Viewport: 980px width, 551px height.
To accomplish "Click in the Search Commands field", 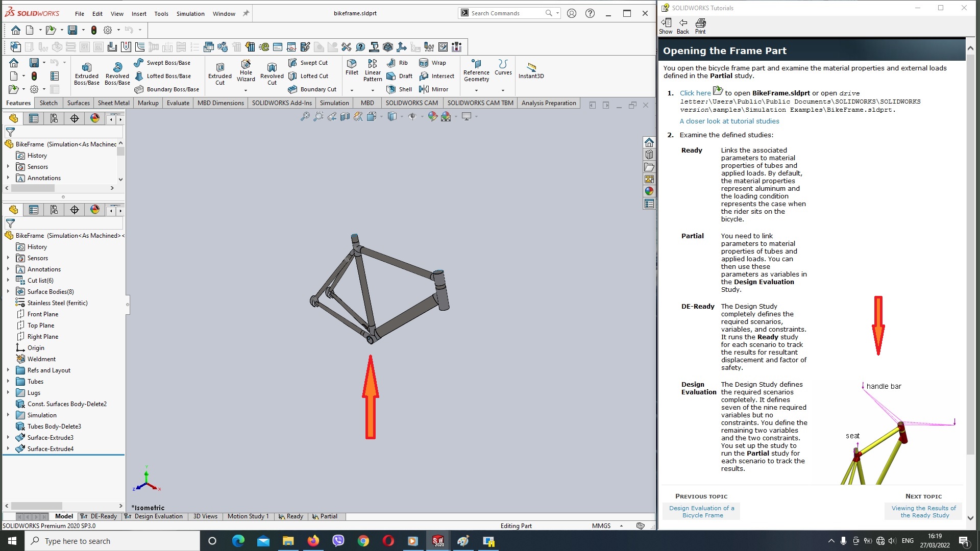I will 504,13.
